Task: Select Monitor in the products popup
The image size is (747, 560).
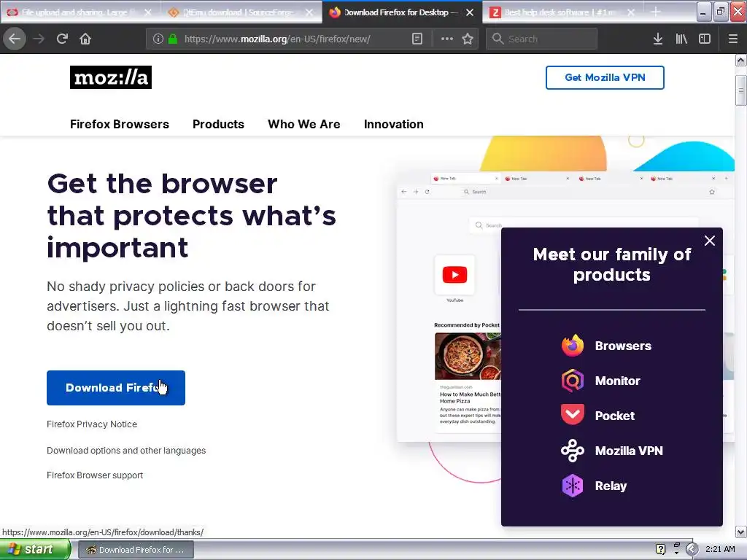Action: tap(617, 381)
